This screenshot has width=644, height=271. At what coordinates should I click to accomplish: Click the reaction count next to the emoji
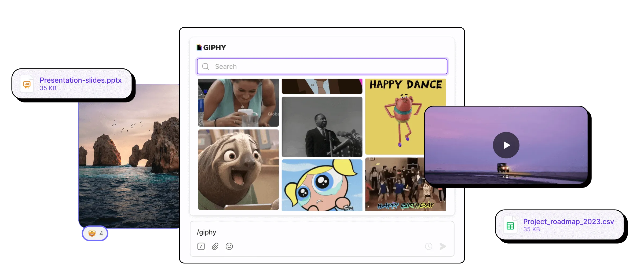coord(101,233)
